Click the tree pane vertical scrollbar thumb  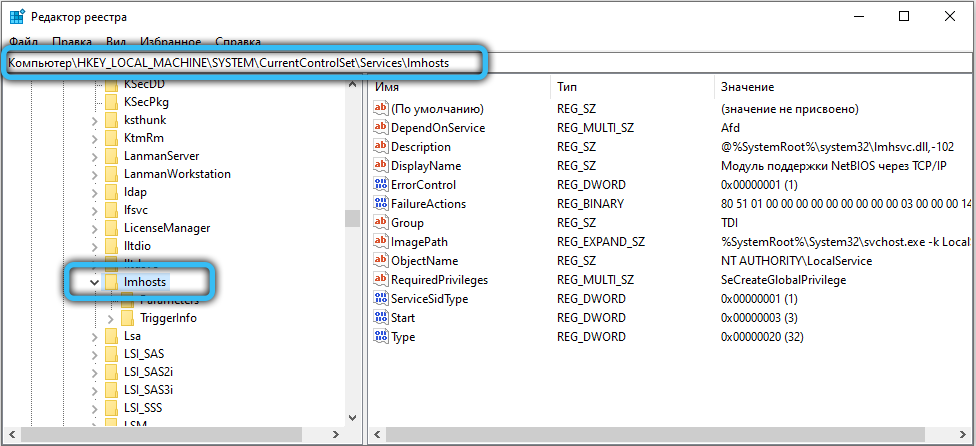[351, 218]
